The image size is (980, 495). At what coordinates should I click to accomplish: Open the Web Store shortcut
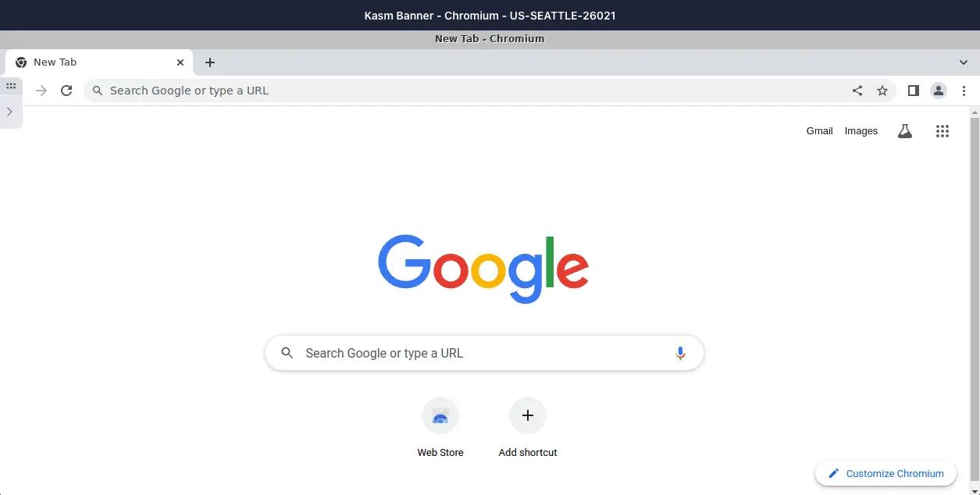coord(440,416)
